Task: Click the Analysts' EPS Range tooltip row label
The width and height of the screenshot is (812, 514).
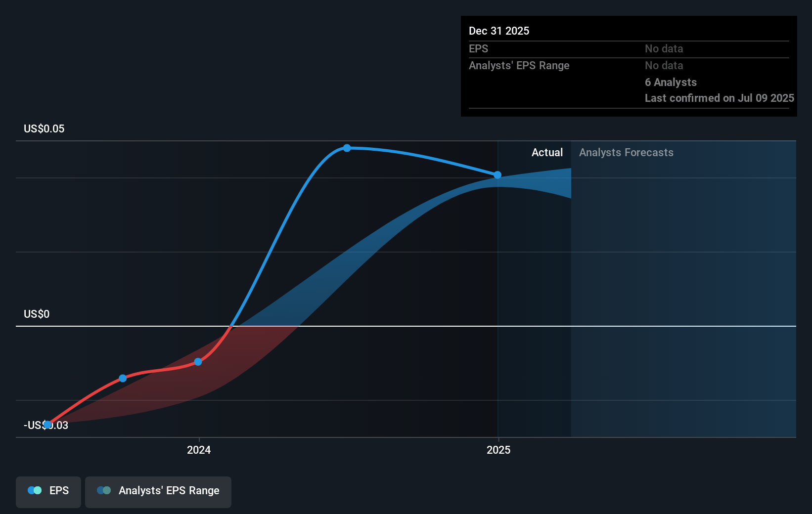Action: pos(519,65)
